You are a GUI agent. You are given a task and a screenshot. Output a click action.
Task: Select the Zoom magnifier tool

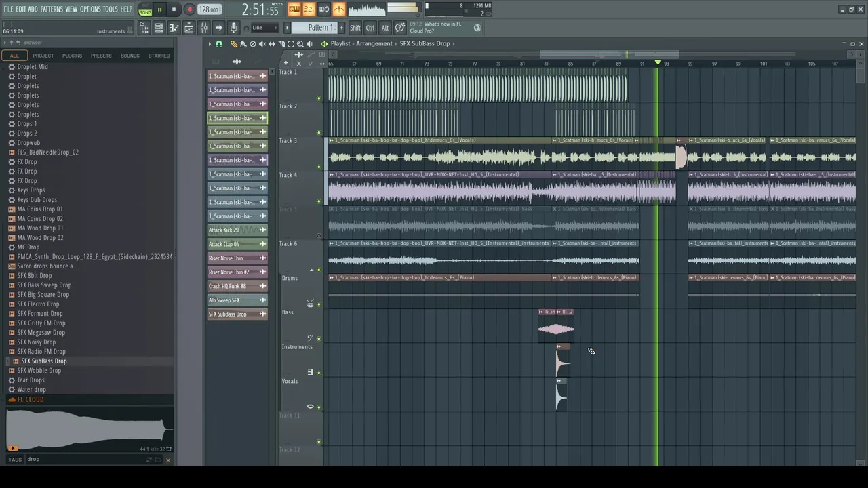click(300, 43)
